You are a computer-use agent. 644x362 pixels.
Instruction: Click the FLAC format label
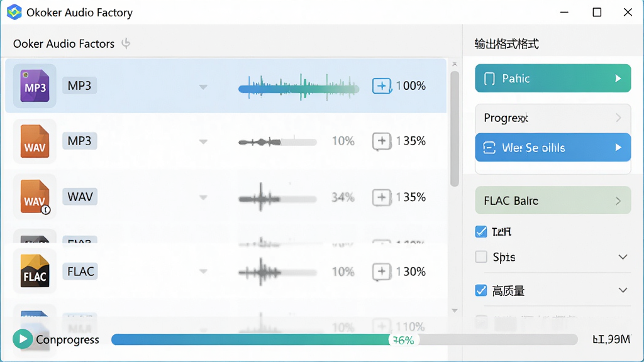[x=80, y=271]
